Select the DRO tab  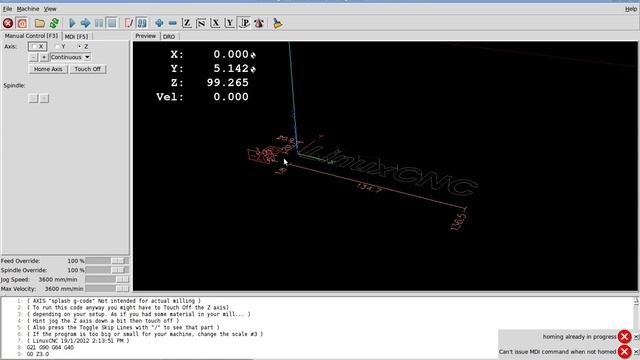(x=169, y=36)
